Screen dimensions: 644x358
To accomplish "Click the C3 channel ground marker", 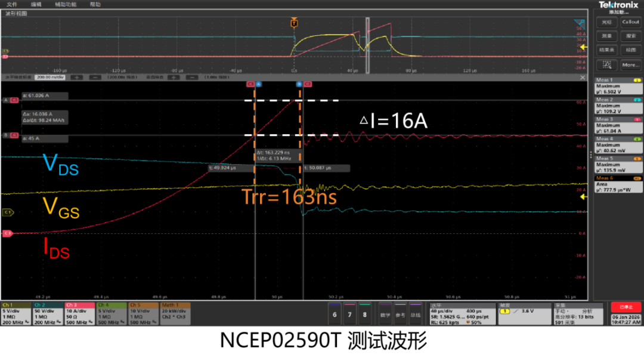I will 8,233.
